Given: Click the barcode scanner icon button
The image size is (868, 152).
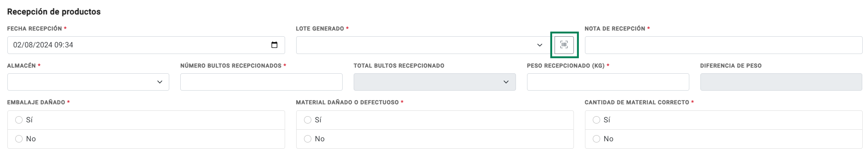Looking at the screenshot, I should click(x=564, y=45).
